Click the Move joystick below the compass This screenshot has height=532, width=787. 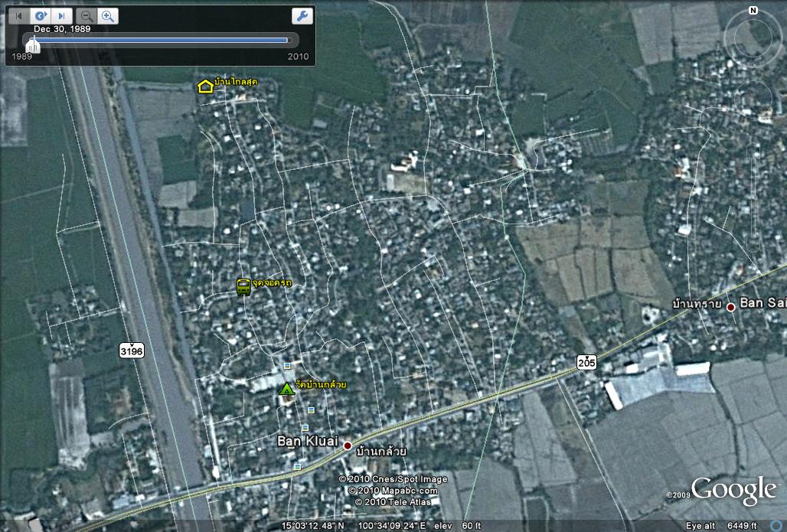pyautogui.click(x=753, y=96)
